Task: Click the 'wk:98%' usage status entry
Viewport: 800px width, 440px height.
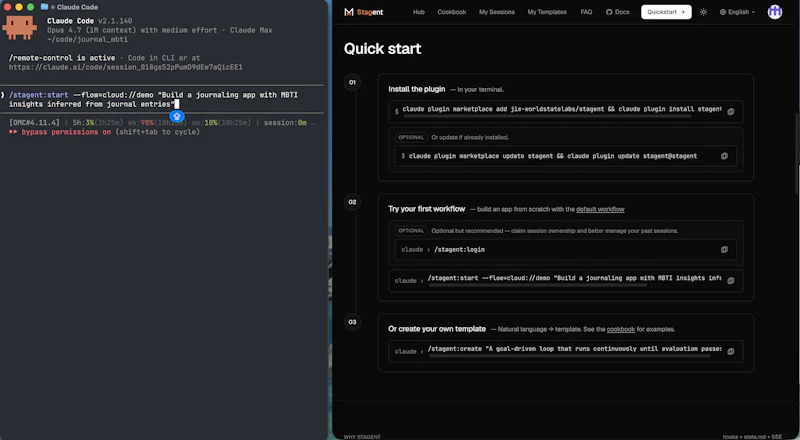Action: tap(141, 123)
